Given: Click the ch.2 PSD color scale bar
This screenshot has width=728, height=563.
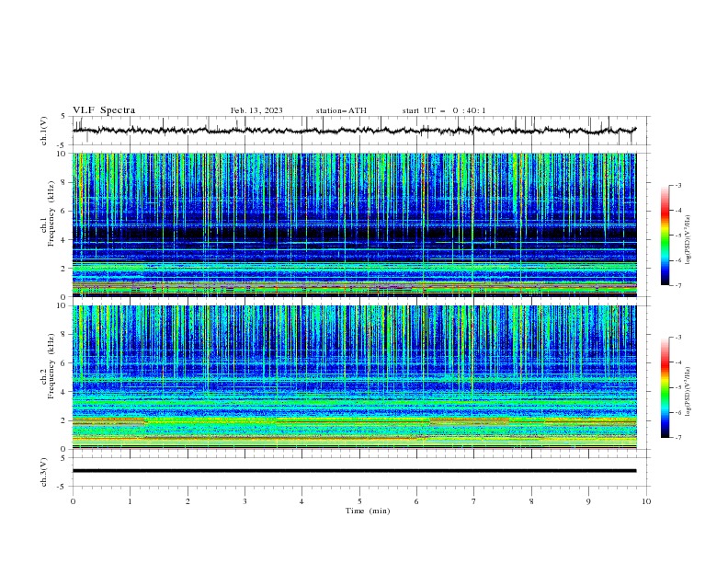Looking at the screenshot, I should click(x=665, y=387).
